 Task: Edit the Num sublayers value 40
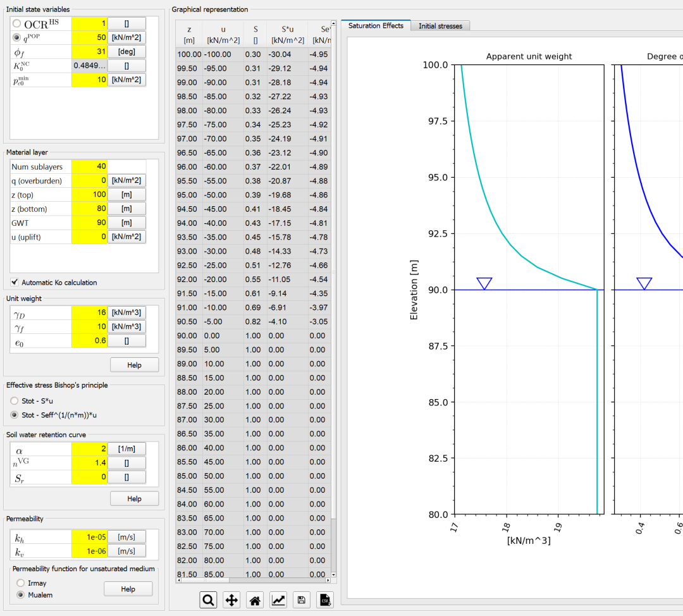pyautogui.click(x=89, y=166)
